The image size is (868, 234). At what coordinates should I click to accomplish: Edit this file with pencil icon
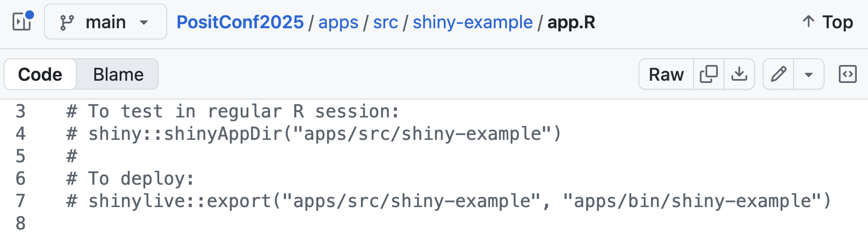779,74
